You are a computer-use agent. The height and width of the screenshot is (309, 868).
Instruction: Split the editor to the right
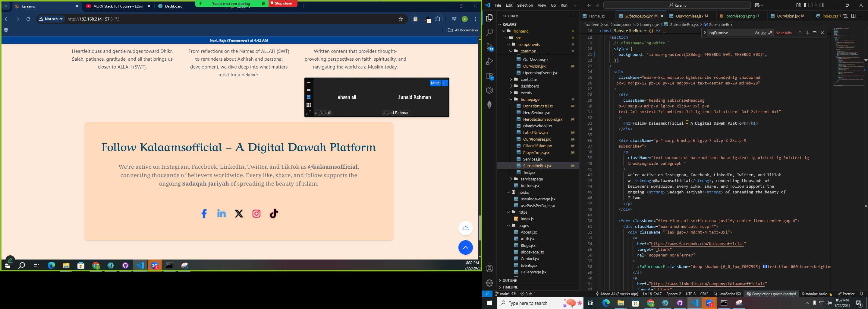click(853, 16)
